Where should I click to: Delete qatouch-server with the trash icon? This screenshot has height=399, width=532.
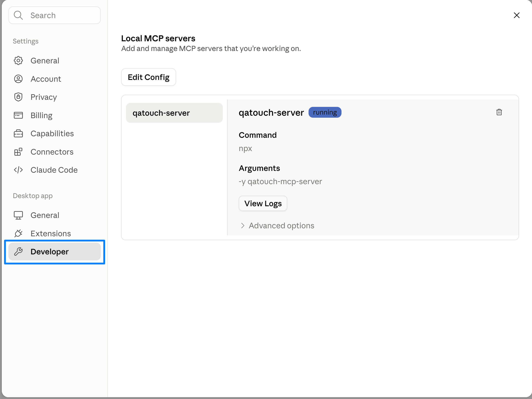499,112
